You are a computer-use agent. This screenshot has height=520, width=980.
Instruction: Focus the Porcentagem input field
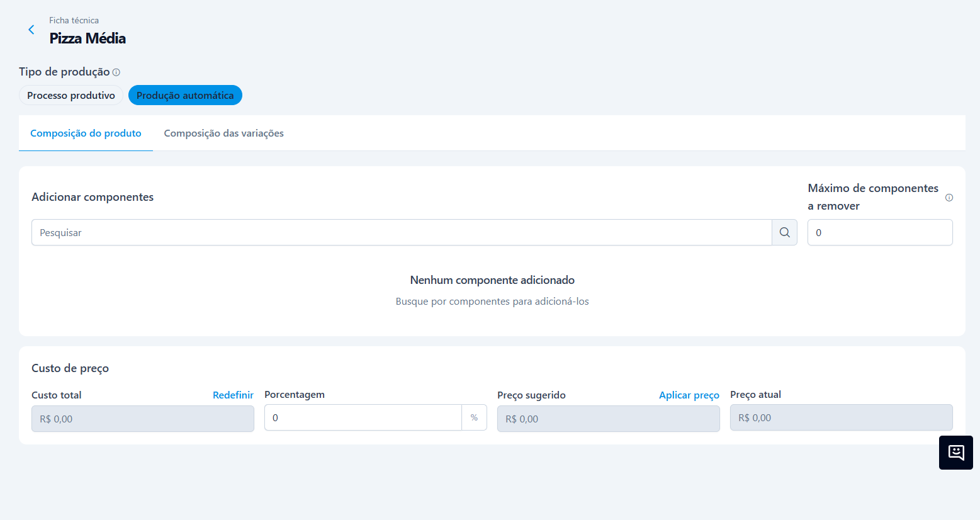(363, 417)
